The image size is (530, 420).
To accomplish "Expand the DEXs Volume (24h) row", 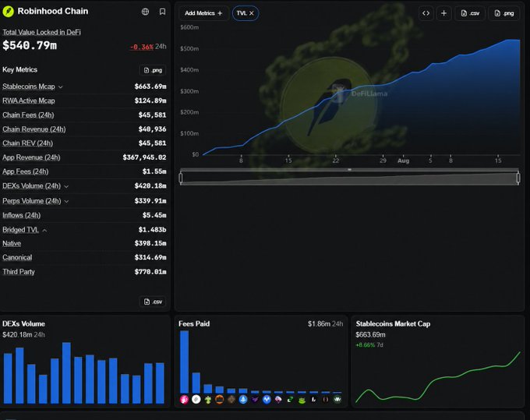I will (x=66, y=186).
